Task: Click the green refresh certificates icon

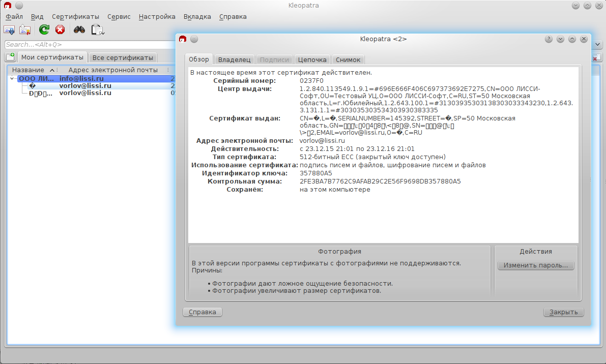Action: pos(44,29)
